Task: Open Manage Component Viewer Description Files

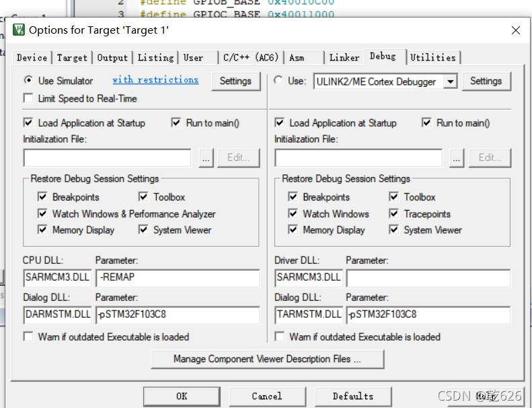Action: coord(268,359)
